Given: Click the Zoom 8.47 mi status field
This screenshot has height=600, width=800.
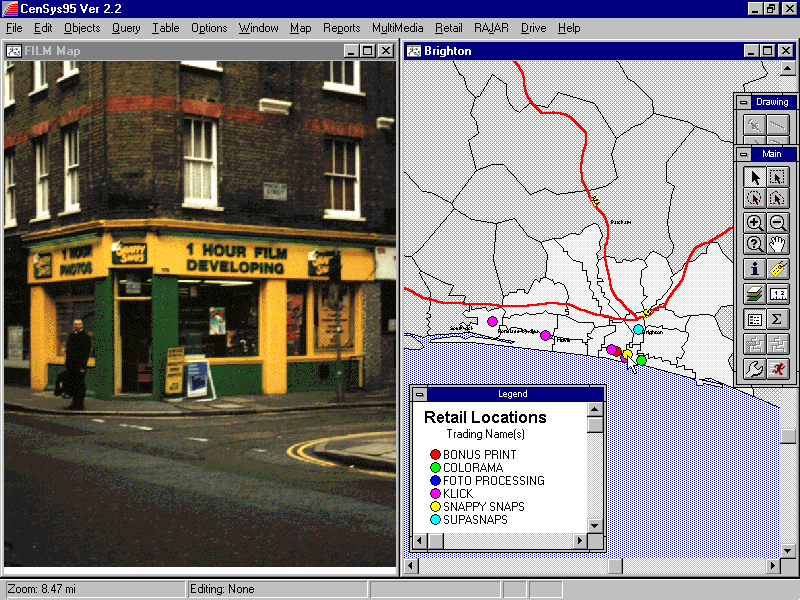Looking at the screenshot, I should coord(95,589).
